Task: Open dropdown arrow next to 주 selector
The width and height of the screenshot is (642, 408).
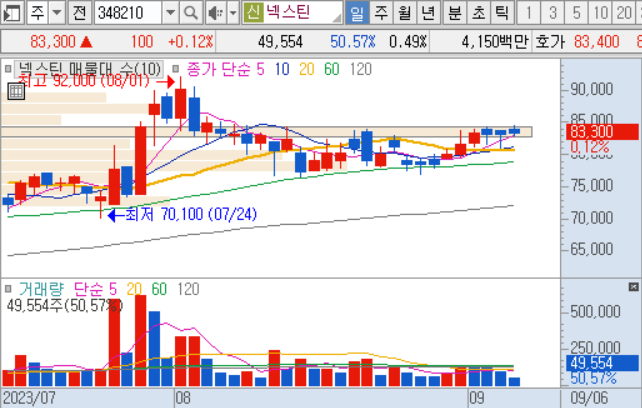Action: pyautogui.click(x=57, y=13)
